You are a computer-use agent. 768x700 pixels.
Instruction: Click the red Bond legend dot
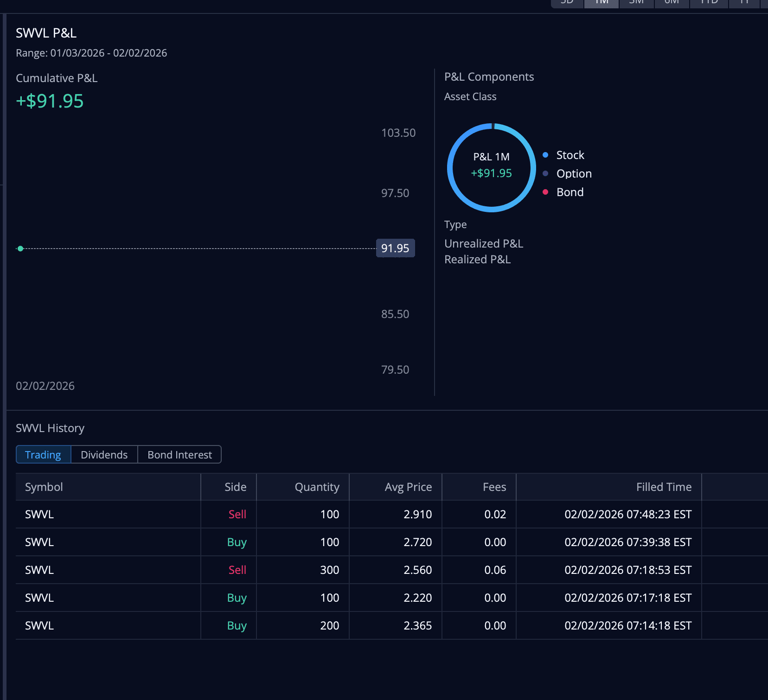point(545,192)
